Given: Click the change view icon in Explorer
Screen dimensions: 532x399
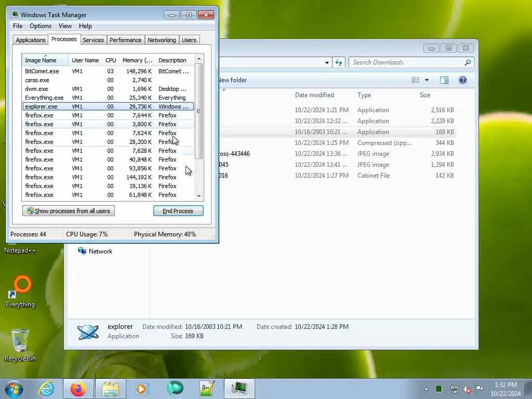Looking at the screenshot, I should click(415, 80).
